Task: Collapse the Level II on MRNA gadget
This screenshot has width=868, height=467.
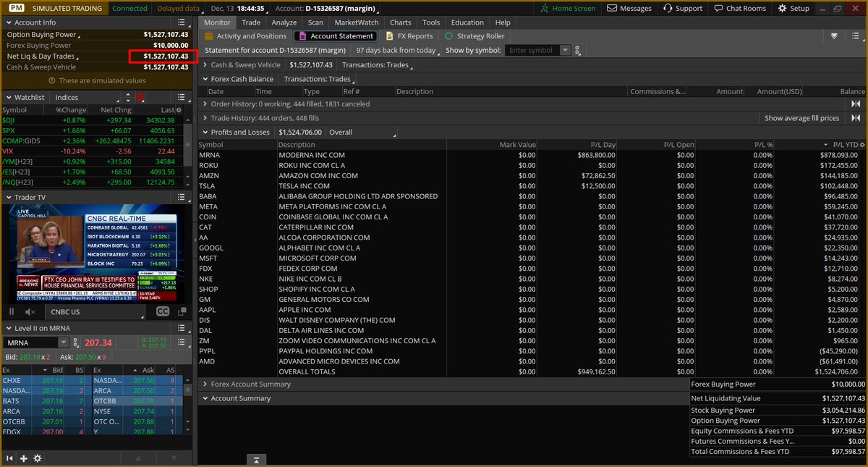Action: coord(9,329)
